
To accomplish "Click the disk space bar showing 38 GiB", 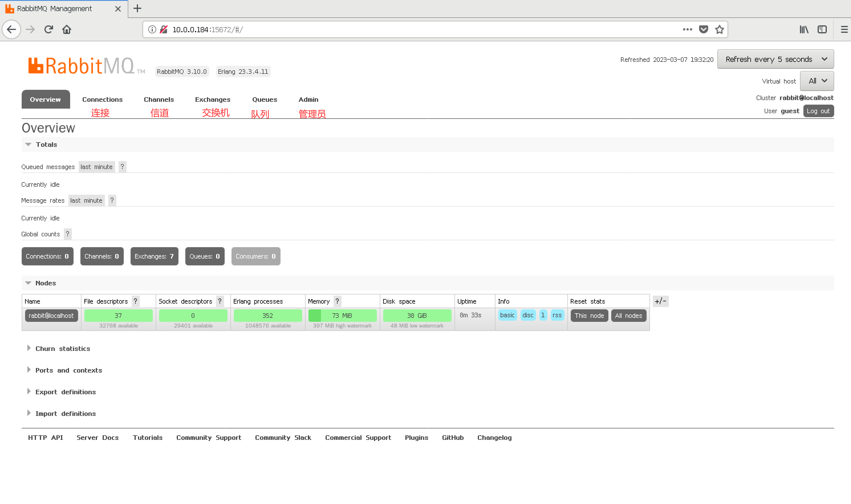I will click(417, 316).
